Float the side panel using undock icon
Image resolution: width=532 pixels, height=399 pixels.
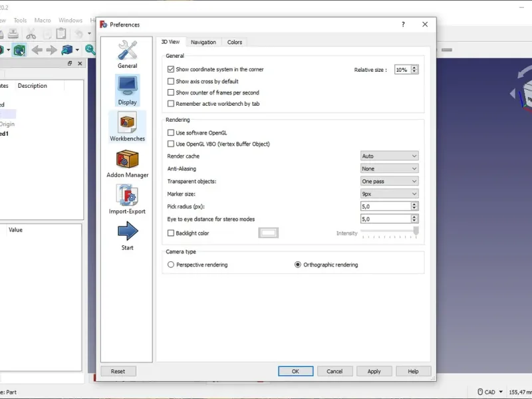[x=70, y=63]
